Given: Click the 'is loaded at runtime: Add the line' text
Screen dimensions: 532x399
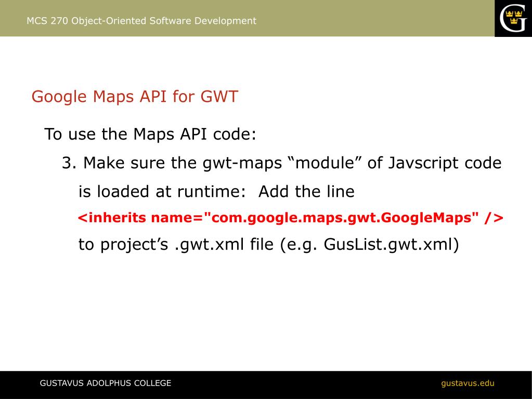Looking at the screenshot, I should click(x=216, y=191).
